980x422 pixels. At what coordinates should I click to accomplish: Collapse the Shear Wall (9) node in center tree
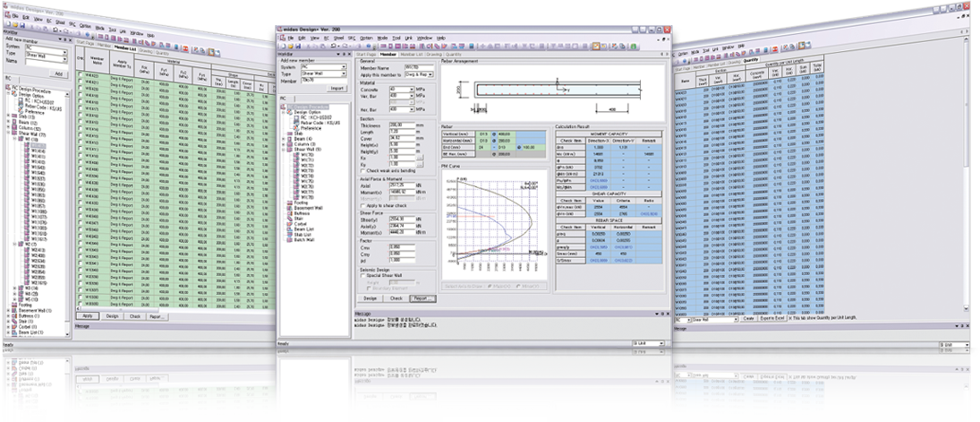[x=284, y=150]
